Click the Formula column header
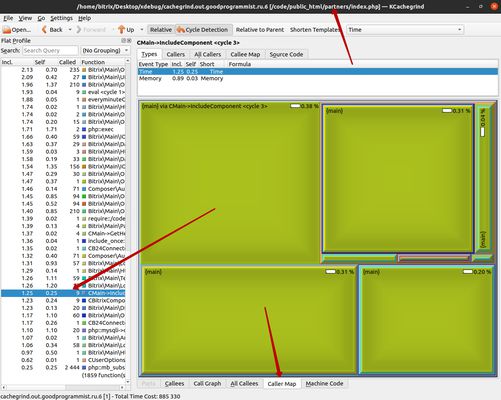Screen dimensions: 501x400 [362, 64]
